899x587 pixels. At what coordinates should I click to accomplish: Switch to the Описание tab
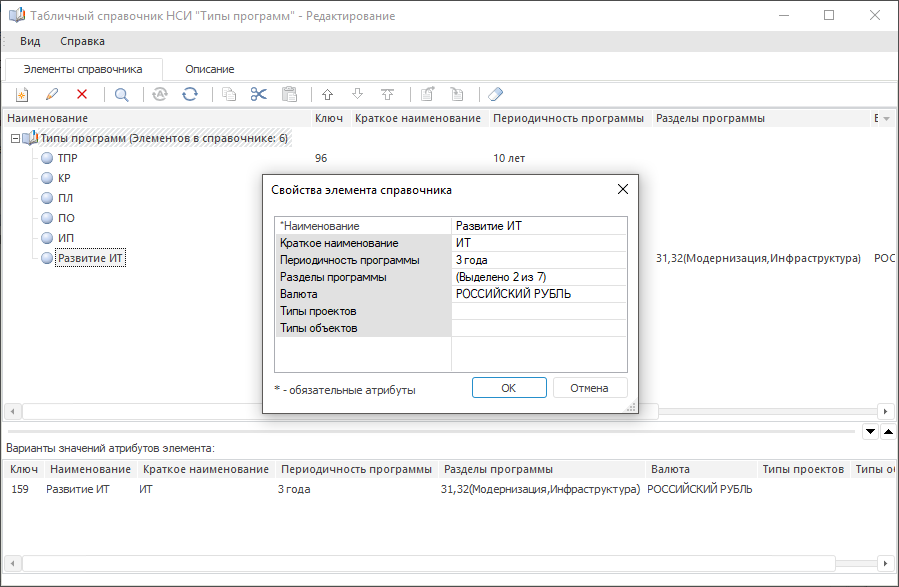[x=209, y=69]
